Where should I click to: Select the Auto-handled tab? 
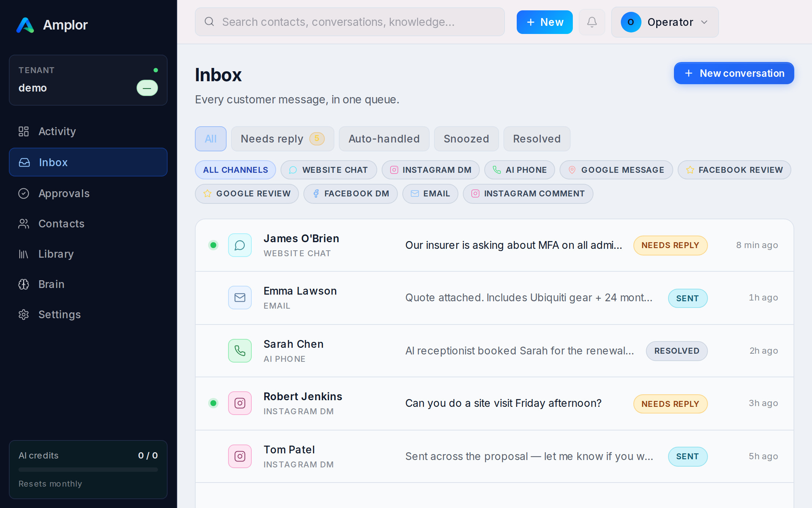[384, 139]
